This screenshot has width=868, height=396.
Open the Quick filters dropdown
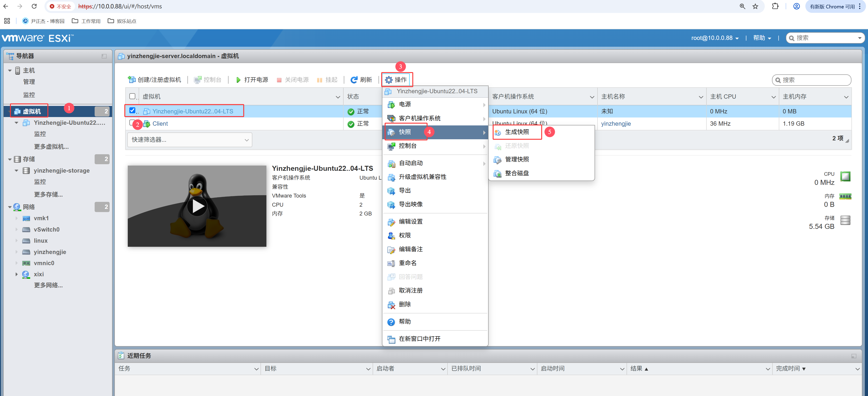(189, 140)
